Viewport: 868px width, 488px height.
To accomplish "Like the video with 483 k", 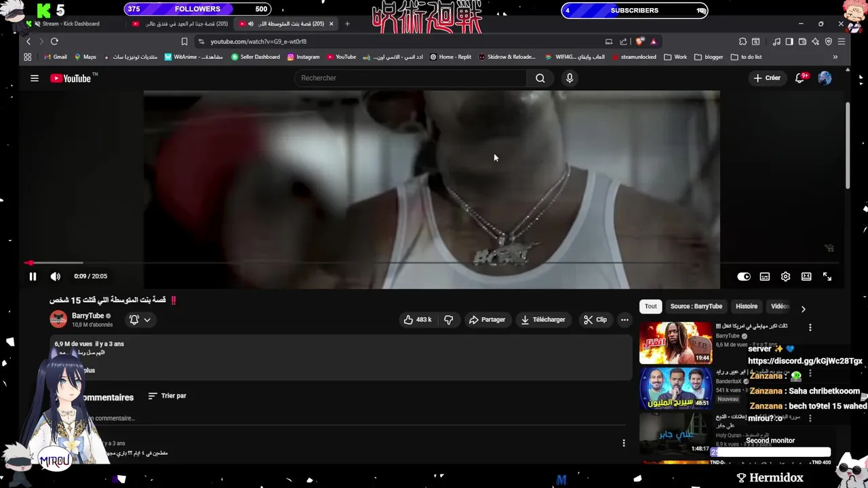I will tap(418, 320).
